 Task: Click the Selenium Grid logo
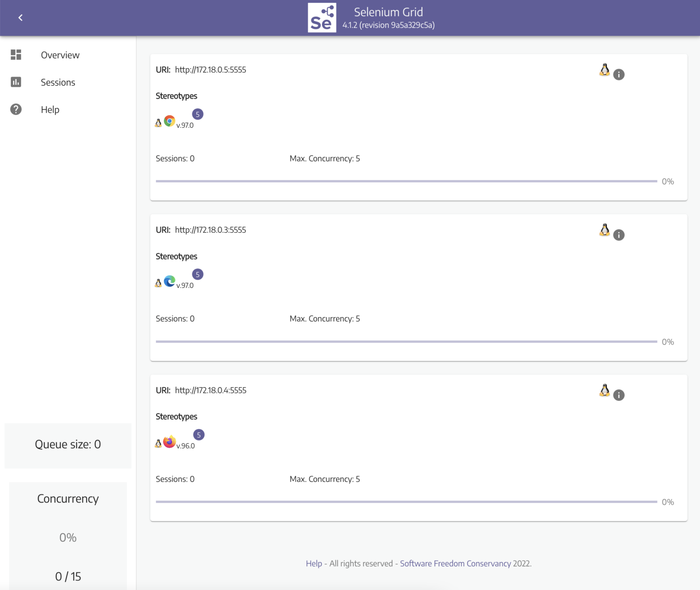click(322, 18)
